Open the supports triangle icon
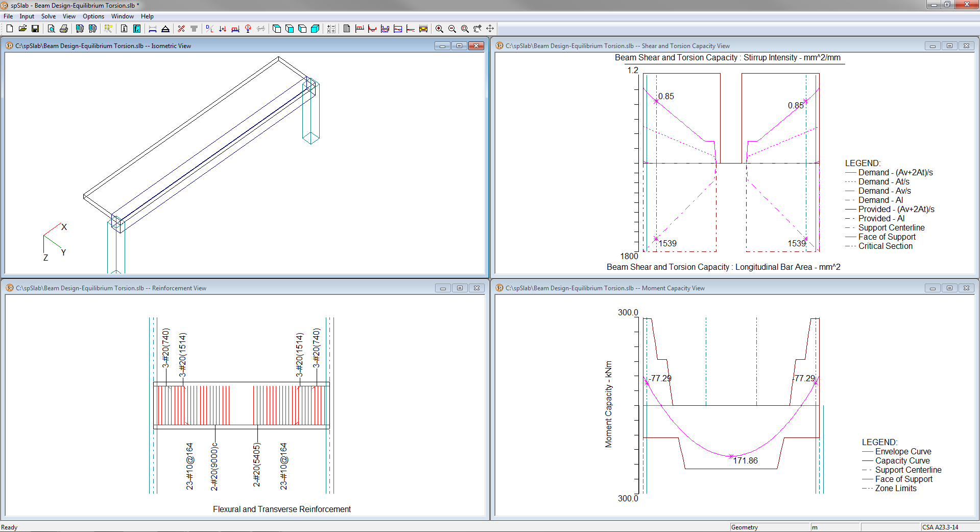 [x=165, y=29]
